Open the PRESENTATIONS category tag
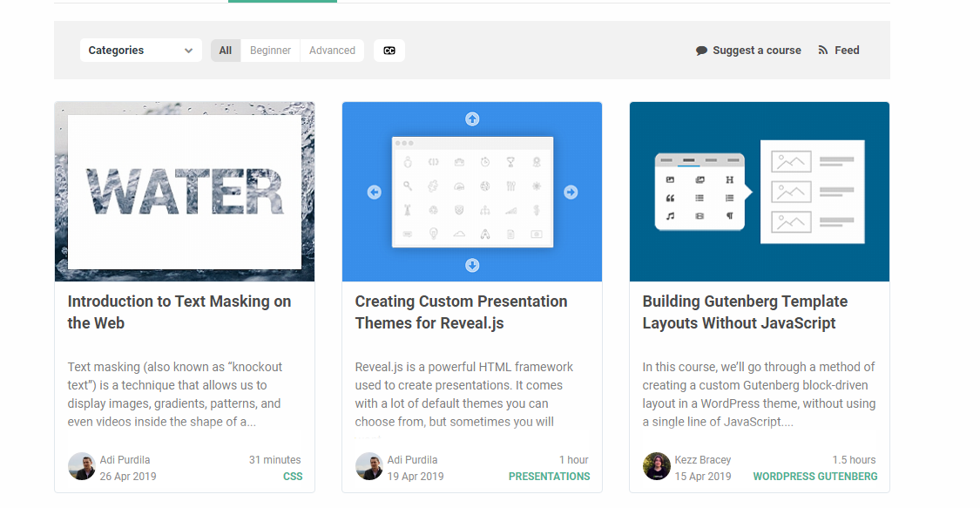 (x=549, y=476)
